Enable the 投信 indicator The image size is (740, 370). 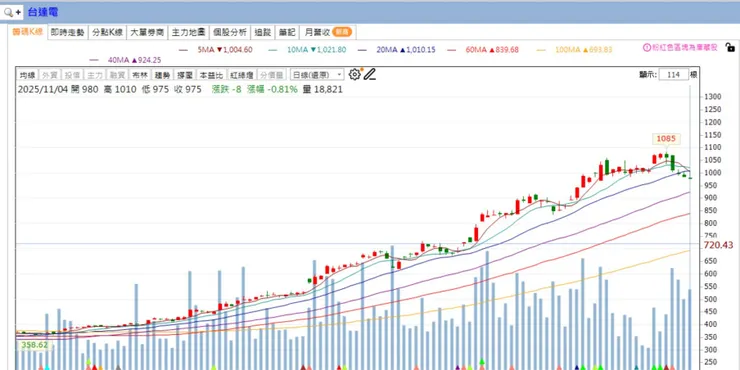[x=72, y=75]
